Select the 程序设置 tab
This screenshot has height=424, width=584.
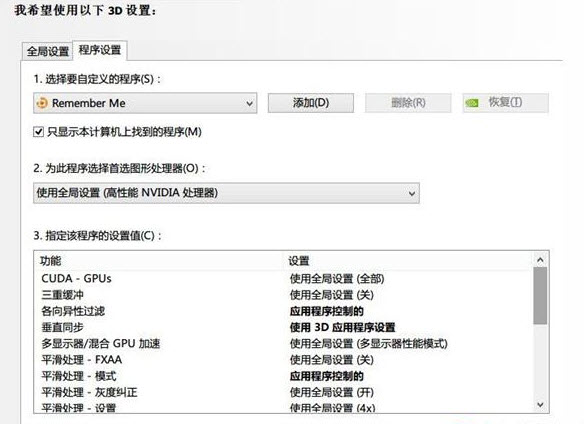(100, 50)
